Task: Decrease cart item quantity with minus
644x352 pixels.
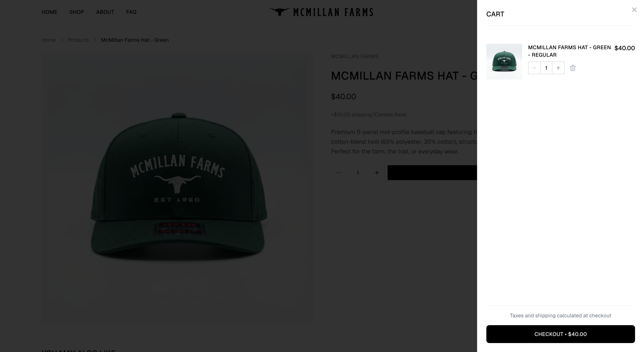Action: [534, 68]
